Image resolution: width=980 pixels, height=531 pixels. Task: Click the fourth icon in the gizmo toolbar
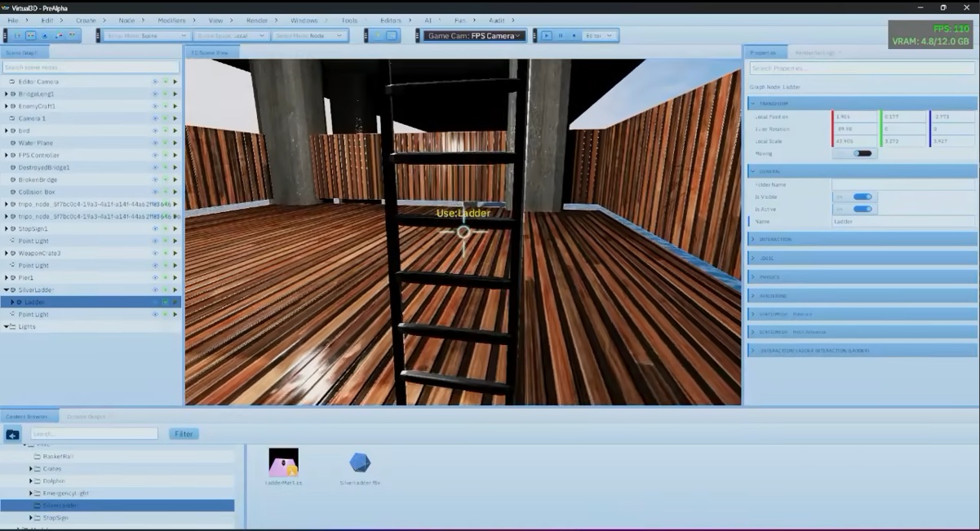(59, 36)
